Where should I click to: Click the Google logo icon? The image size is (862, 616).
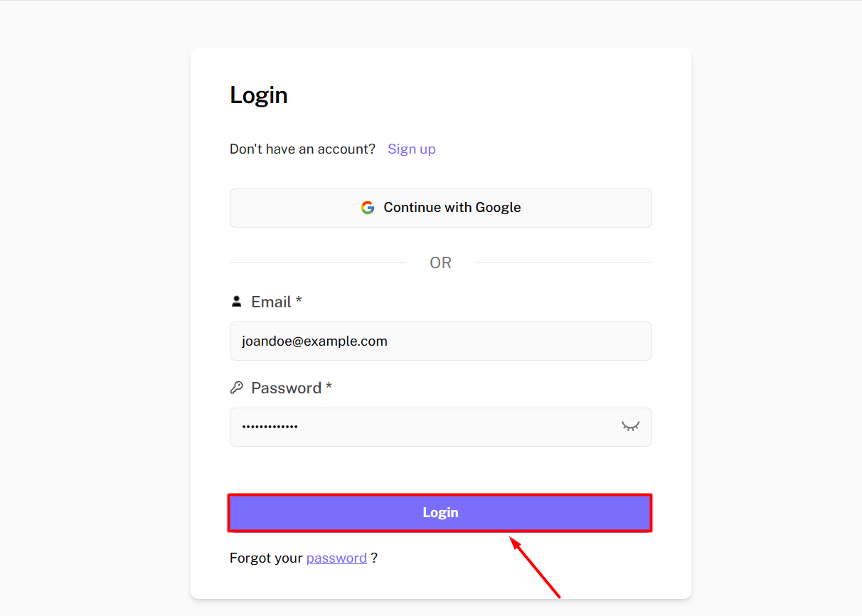click(x=367, y=208)
